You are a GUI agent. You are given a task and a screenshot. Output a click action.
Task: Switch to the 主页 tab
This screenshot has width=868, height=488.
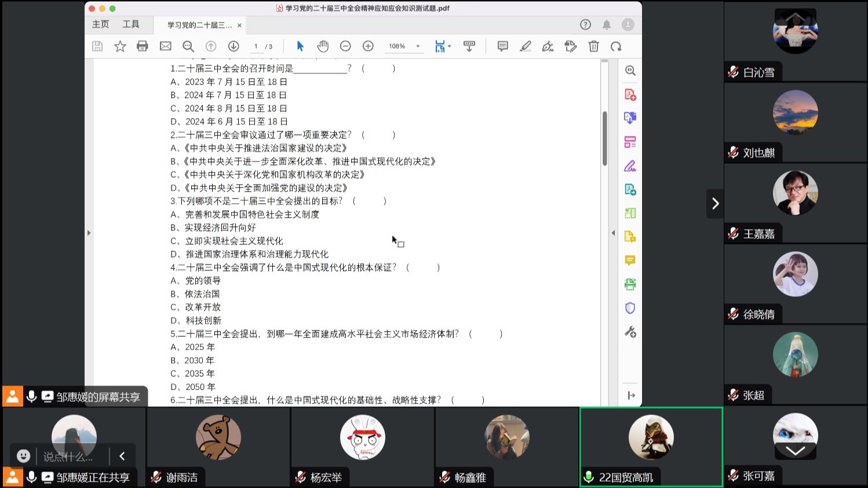[100, 24]
